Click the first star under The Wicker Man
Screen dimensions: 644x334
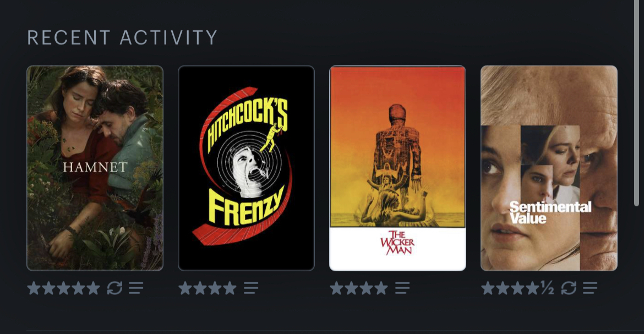[336, 288]
